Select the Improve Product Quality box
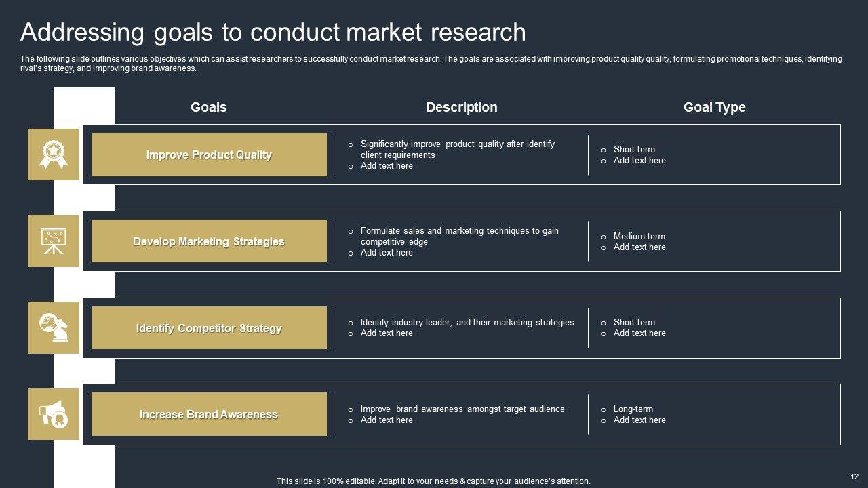Viewport: 868px width, 488px height. pyautogui.click(x=209, y=155)
